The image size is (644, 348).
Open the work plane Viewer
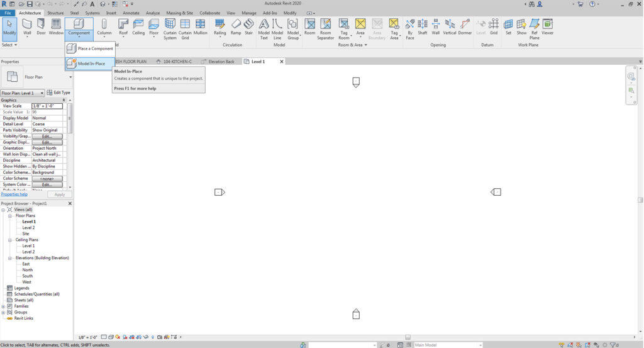[x=548, y=28]
